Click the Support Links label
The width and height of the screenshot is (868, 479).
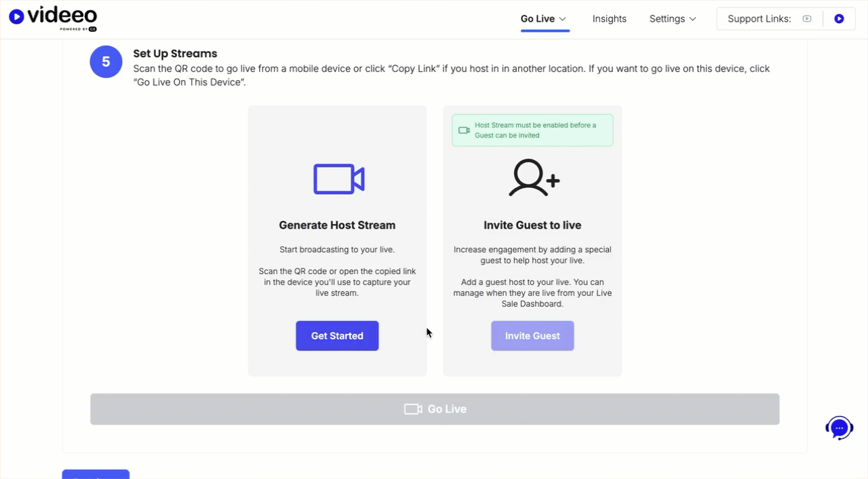pyautogui.click(x=759, y=19)
